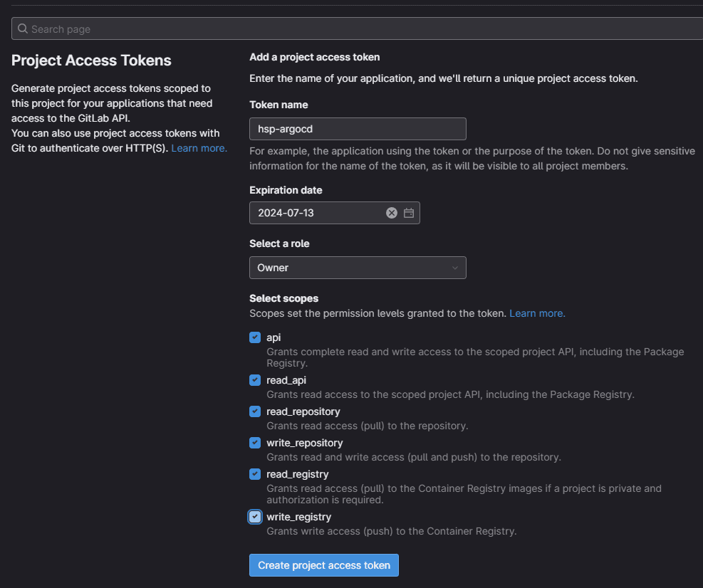Uncheck the read_repository scope

click(255, 411)
